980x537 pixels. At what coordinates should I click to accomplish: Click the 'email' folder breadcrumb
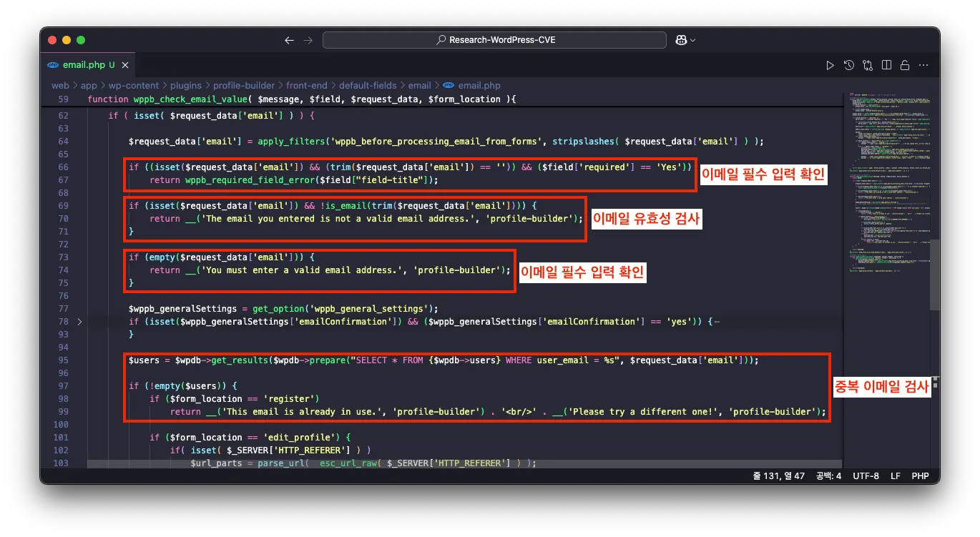click(420, 86)
